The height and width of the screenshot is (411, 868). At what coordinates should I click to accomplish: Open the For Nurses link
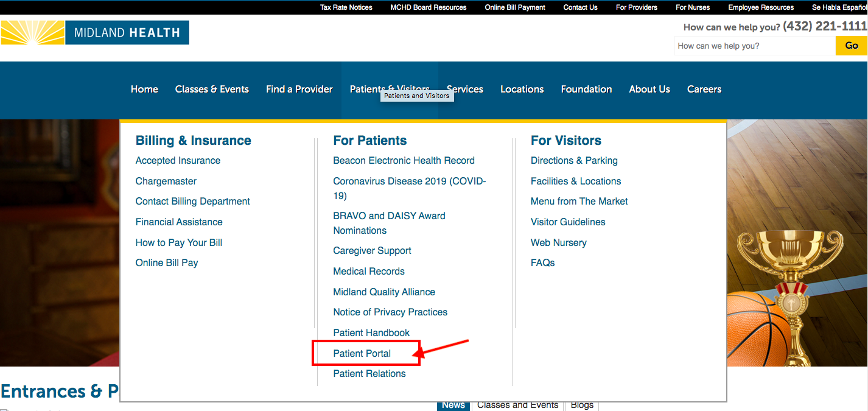pyautogui.click(x=693, y=7)
